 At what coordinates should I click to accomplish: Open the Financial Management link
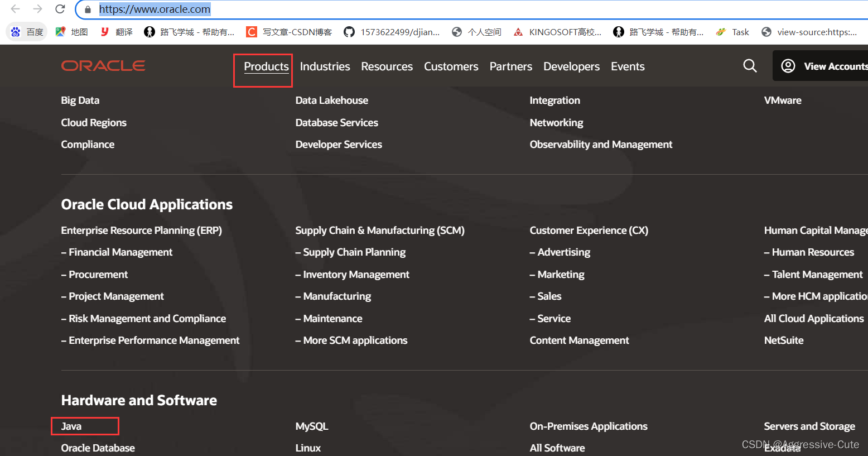click(117, 252)
